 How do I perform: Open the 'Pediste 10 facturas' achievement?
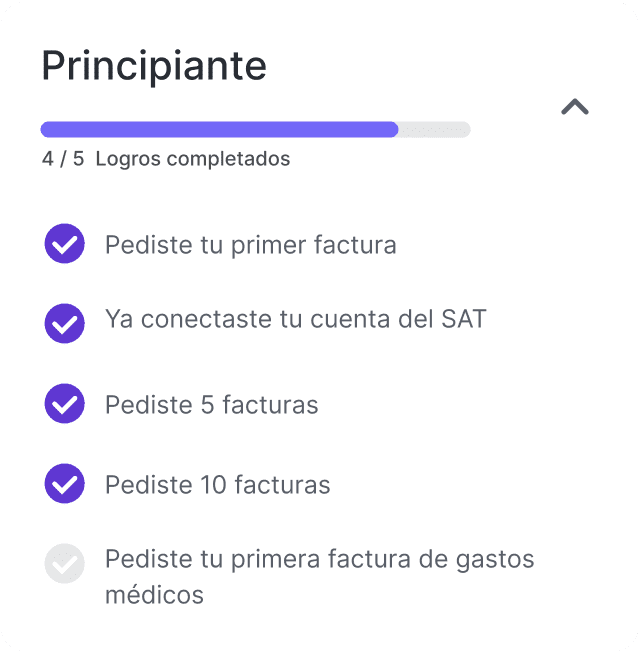click(x=218, y=485)
